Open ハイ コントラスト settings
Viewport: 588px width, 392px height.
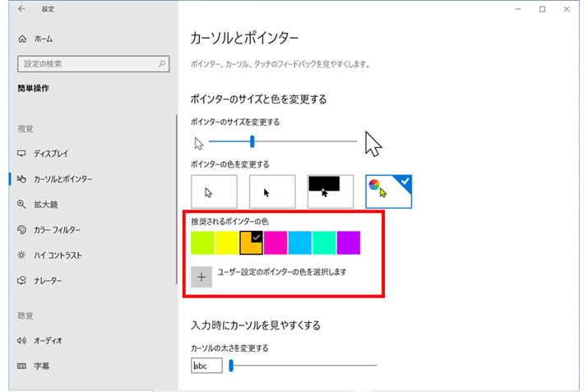58,256
